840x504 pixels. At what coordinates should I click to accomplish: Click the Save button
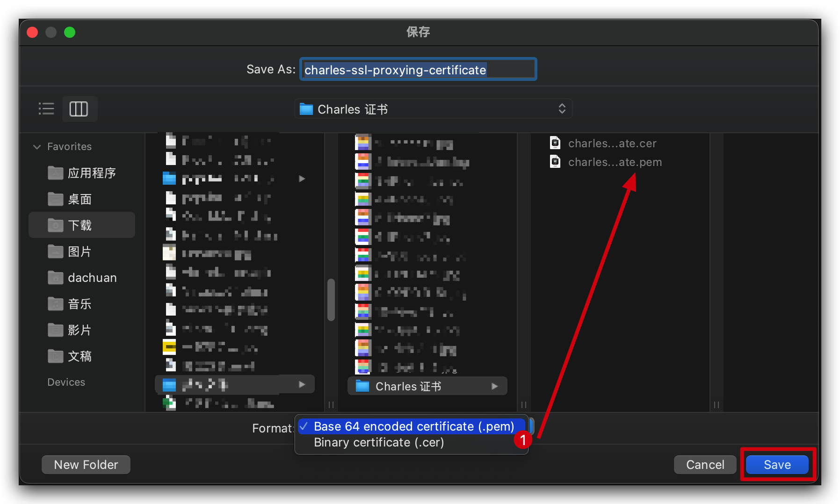777,464
